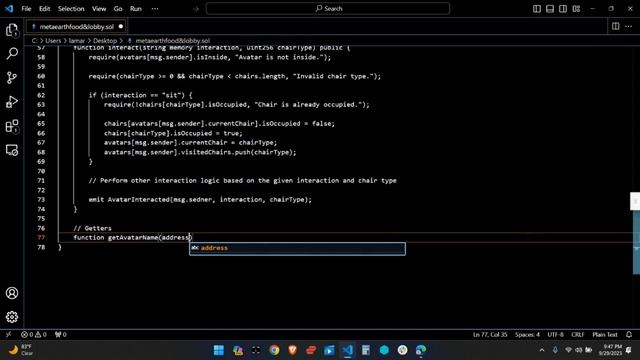Go to line via Ln 77, Col 35
The width and height of the screenshot is (640, 360).
(490, 334)
